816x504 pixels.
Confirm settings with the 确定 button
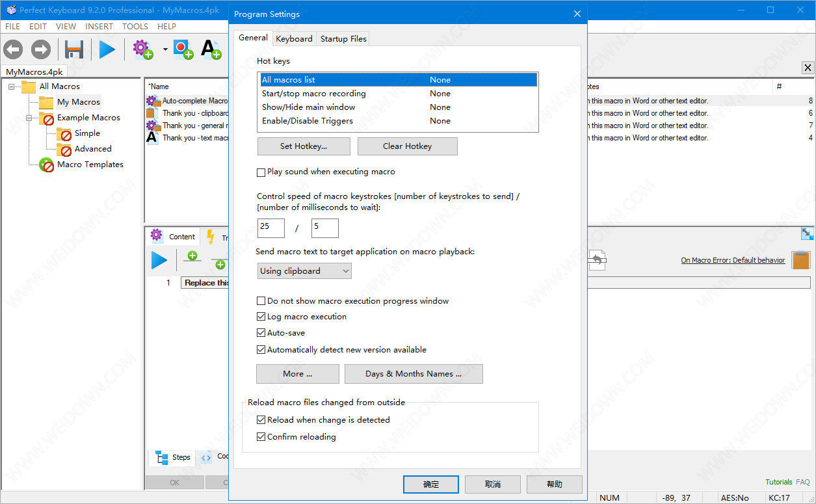(x=431, y=484)
